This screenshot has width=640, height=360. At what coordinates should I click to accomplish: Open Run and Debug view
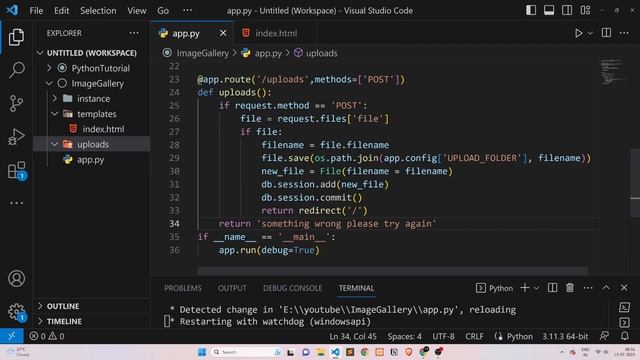tap(16, 137)
